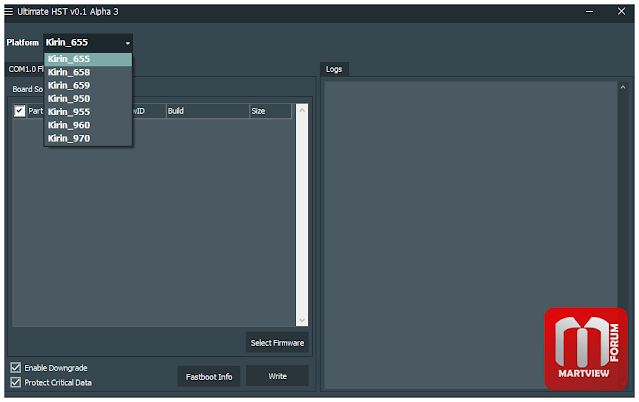Choose Kirin_950 platform option
Viewport: 639px width, 402px height.
(x=88, y=99)
